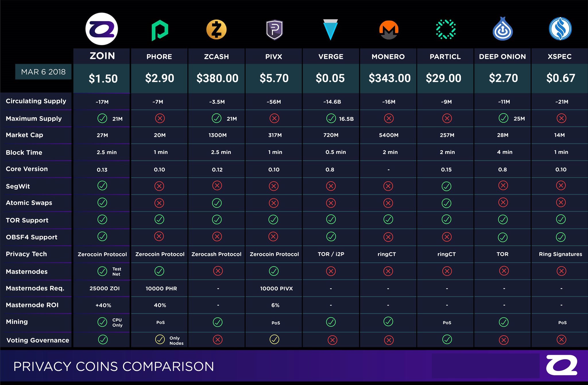Click the Masternode ROI row label
This screenshot has height=385, width=588.
(32, 305)
